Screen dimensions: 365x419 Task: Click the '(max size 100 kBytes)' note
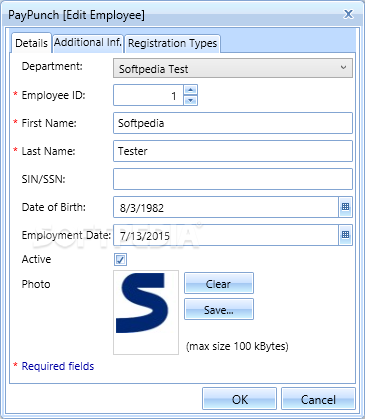[x=237, y=346]
